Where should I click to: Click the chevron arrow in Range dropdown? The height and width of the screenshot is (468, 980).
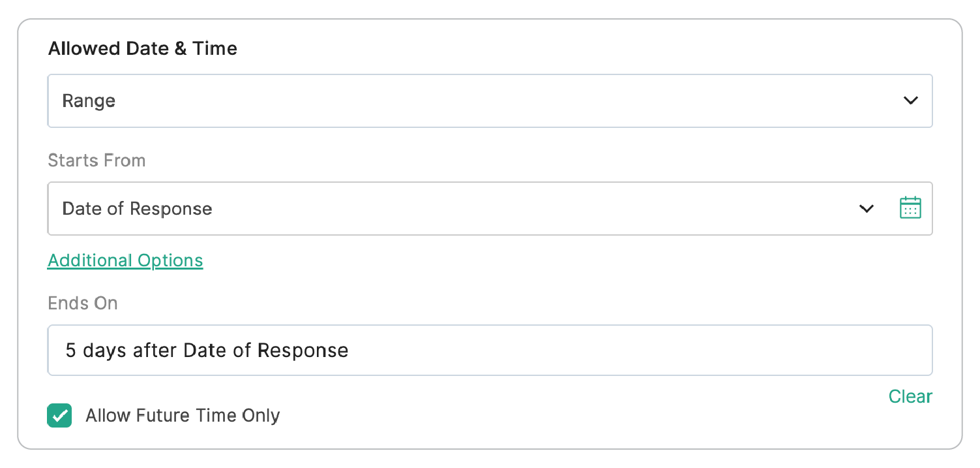click(910, 101)
